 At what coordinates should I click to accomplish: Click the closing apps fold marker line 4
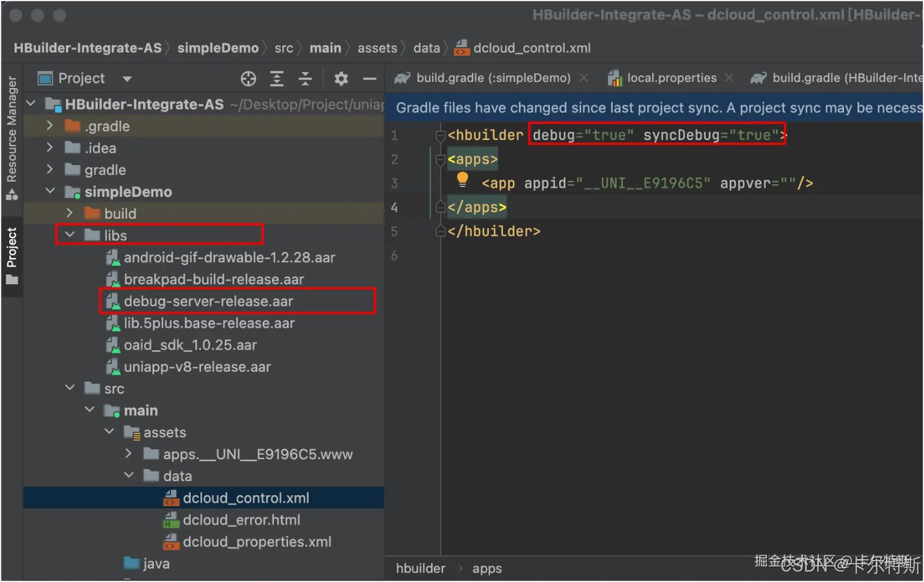pos(441,207)
